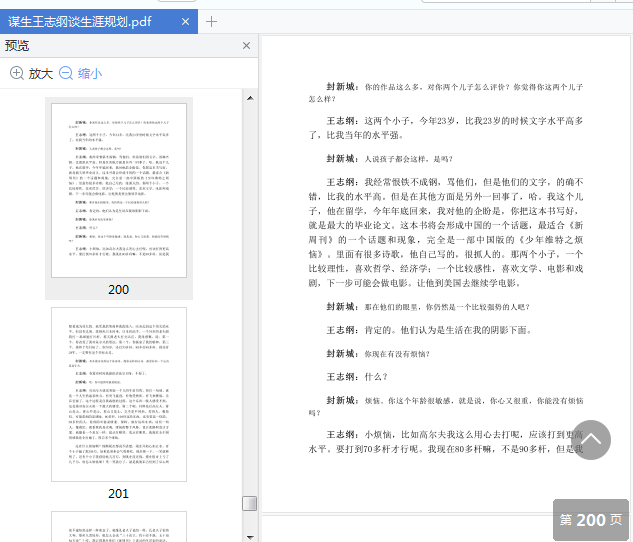Click the paragraph starting 王志纲：我经常恨铁不成钢

pyautogui.click(x=446, y=233)
